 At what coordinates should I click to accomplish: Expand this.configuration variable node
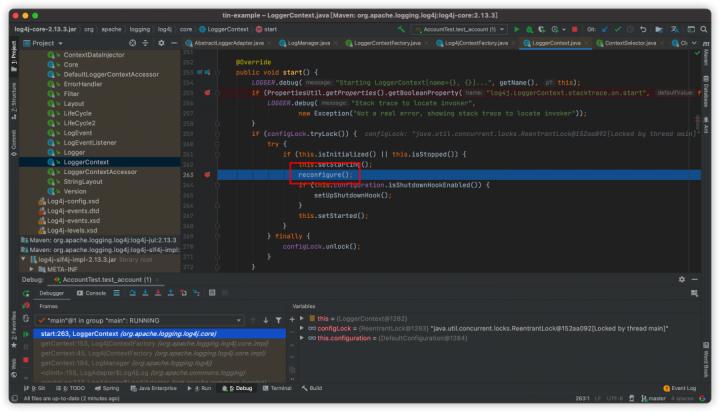[302, 338]
